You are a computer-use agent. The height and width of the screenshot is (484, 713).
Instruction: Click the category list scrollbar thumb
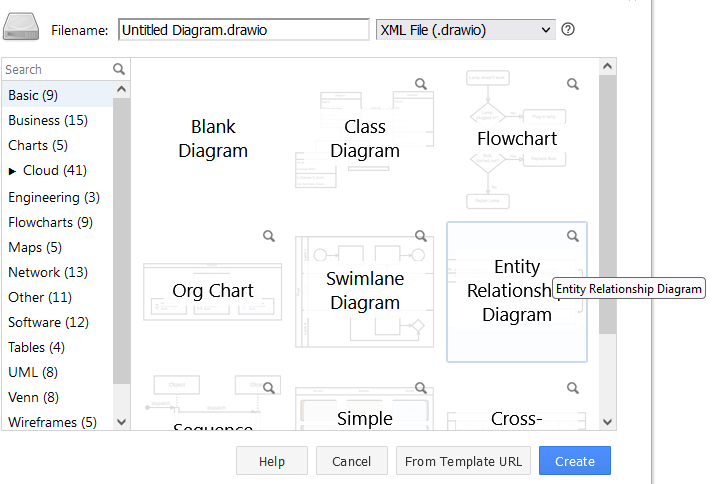tap(121, 241)
